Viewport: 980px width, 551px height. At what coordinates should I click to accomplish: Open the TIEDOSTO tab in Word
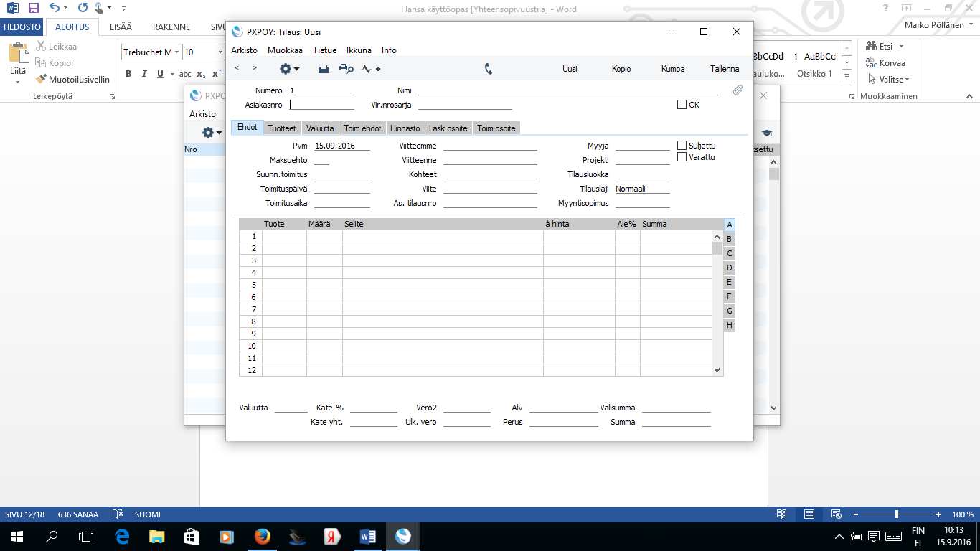(22, 27)
